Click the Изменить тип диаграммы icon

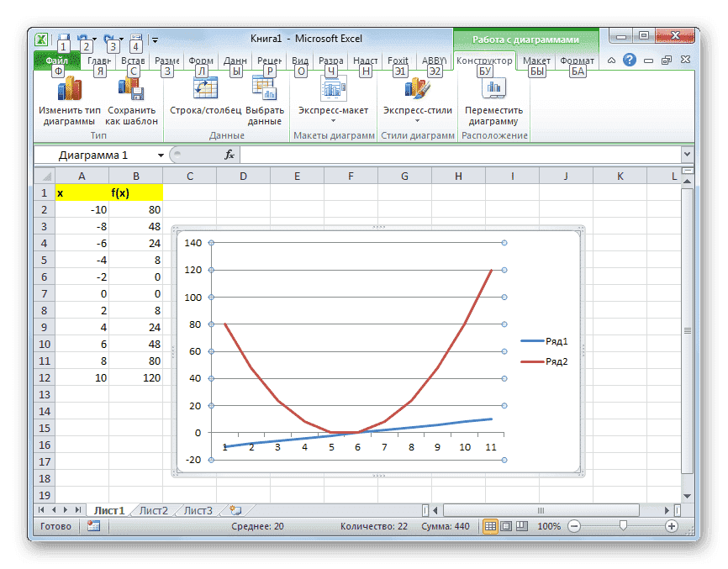(x=69, y=89)
